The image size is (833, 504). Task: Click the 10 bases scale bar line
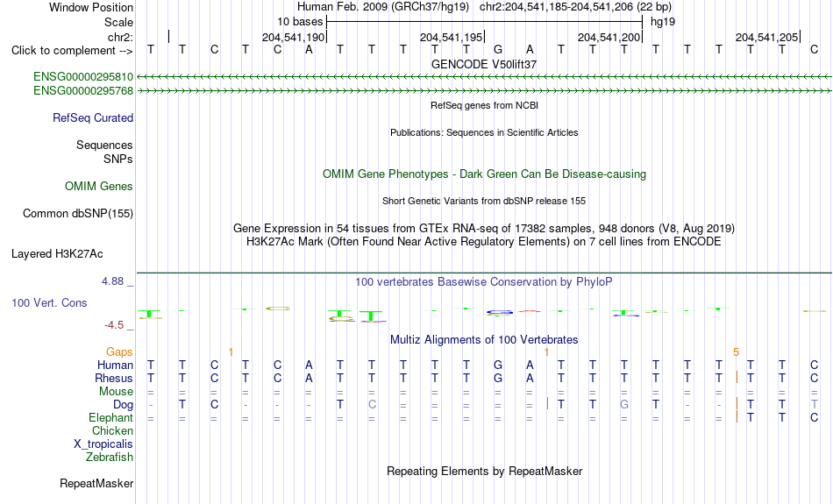(x=485, y=22)
